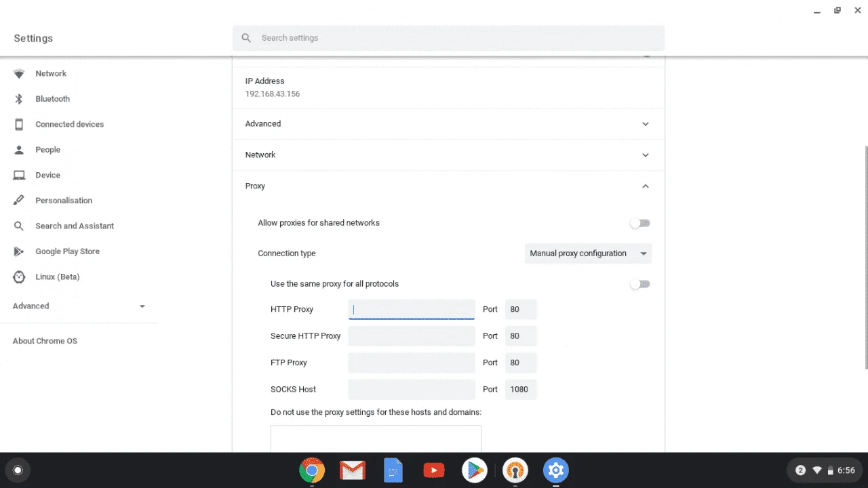The width and height of the screenshot is (868, 488).
Task: Click the search magnifier icon in settings bar
Action: tap(246, 38)
